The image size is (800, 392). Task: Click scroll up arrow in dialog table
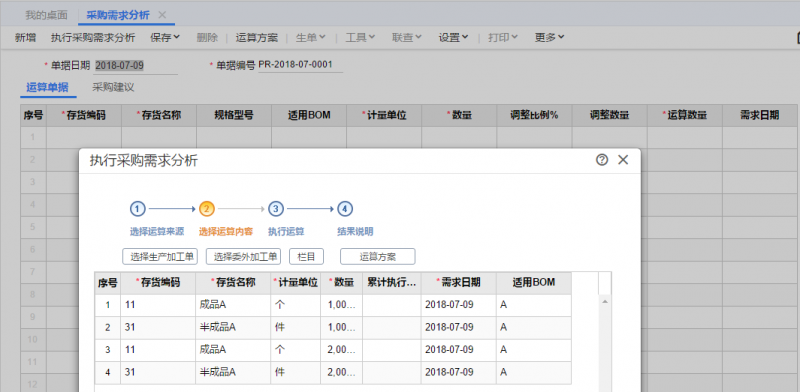[605, 302]
